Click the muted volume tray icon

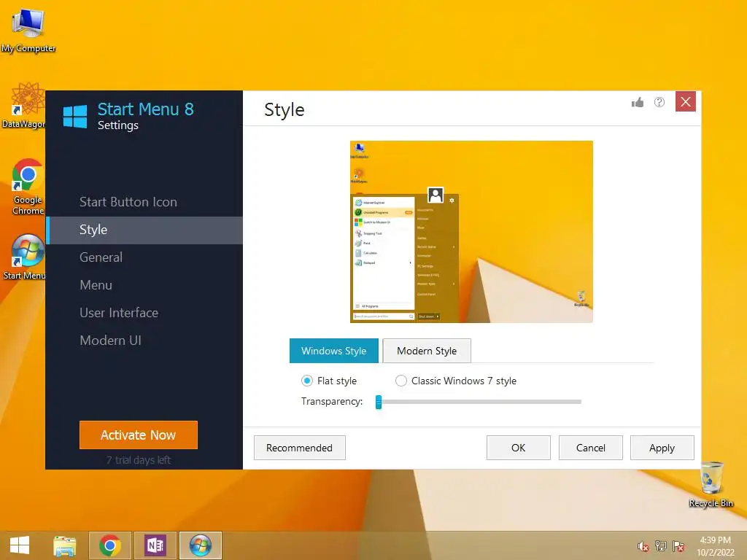(643, 546)
